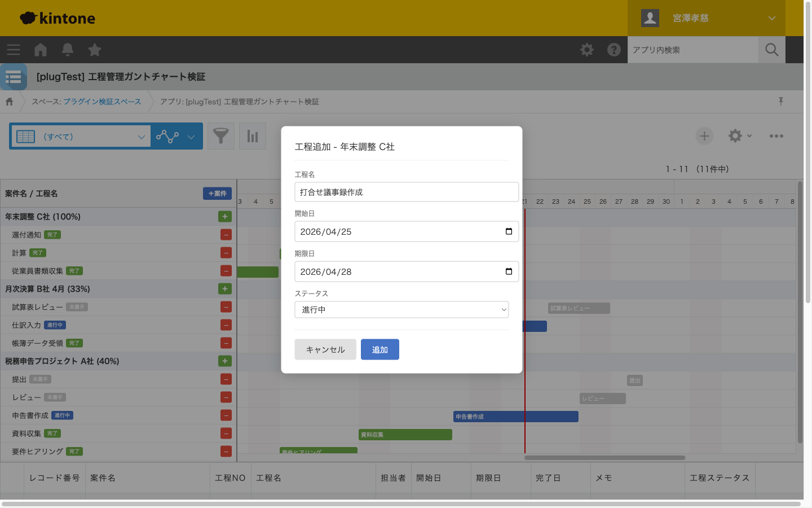Expand the ステータス dropdown showing 進行中
The height and width of the screenshot is (508, 812).
pyautogui.click(x=401, y=309)
